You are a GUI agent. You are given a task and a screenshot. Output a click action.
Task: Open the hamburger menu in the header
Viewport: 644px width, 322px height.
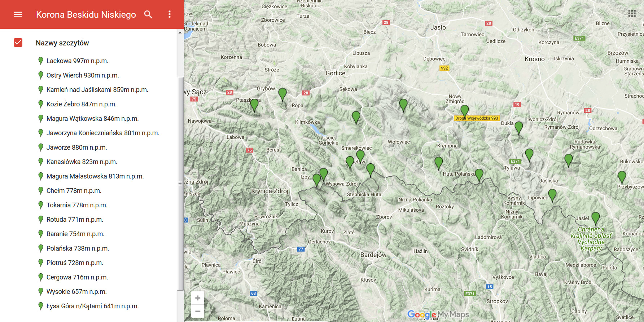(x=18, y=14)
